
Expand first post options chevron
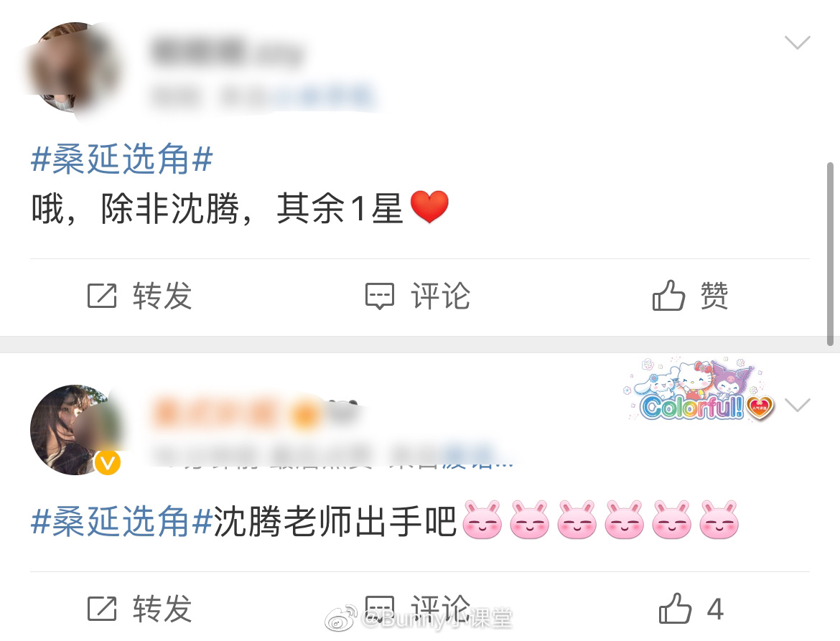(797, 42)
